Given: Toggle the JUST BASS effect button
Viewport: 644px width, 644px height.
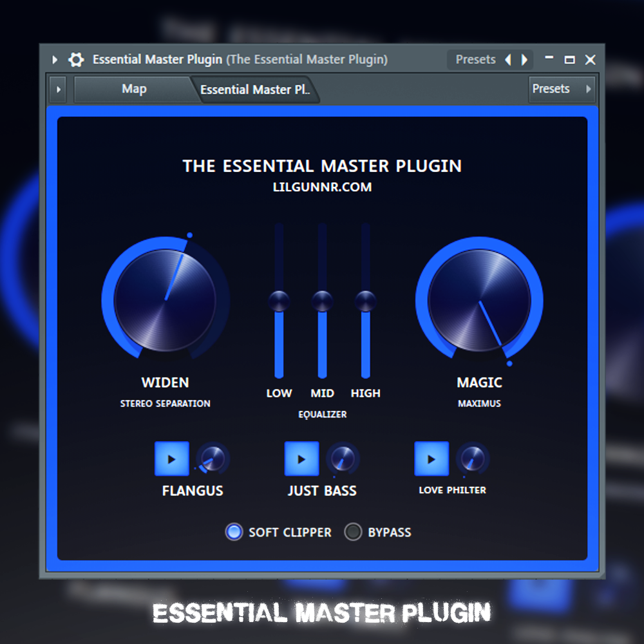Looking at the screenshot, I should point(302,459).
